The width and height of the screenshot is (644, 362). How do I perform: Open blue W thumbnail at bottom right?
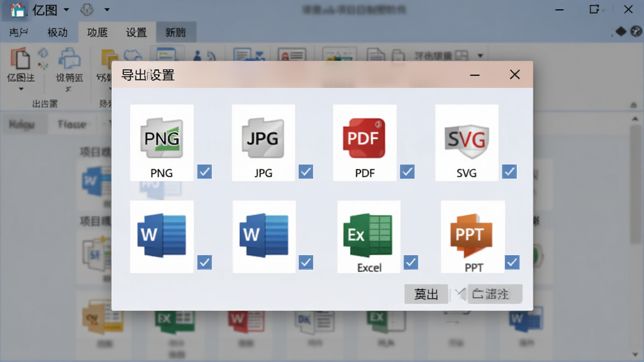click(526, 320)
